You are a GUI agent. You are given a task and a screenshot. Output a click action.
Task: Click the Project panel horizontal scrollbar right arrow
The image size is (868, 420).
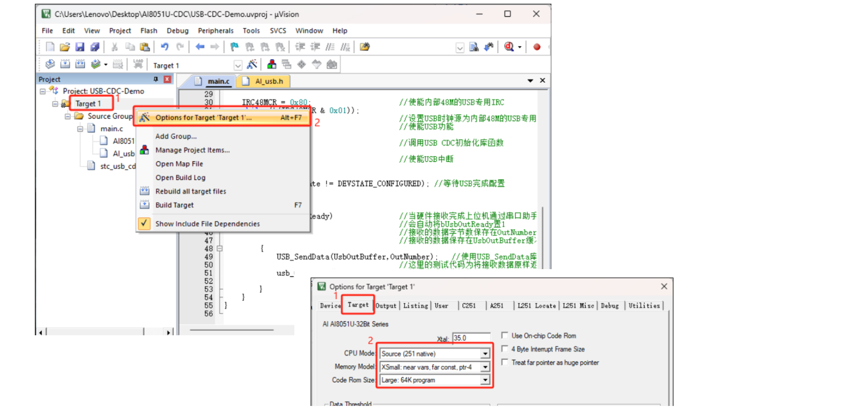tap(169, 332)
